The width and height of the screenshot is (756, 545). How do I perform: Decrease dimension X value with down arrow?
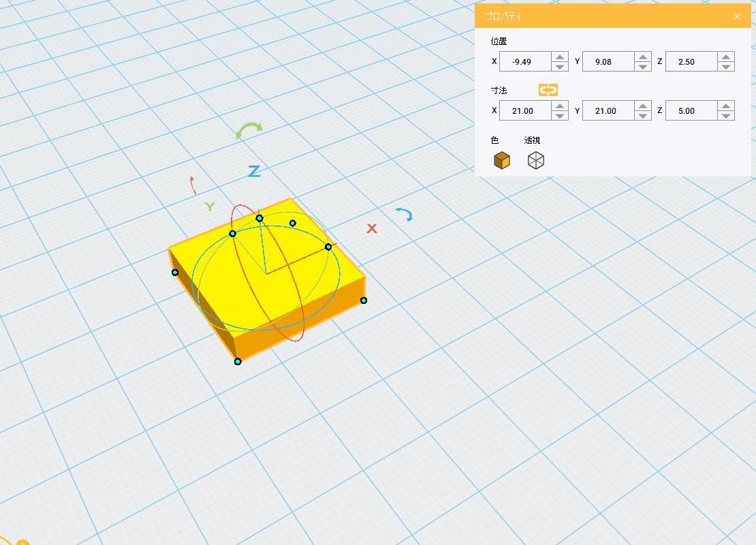point(560,115)
